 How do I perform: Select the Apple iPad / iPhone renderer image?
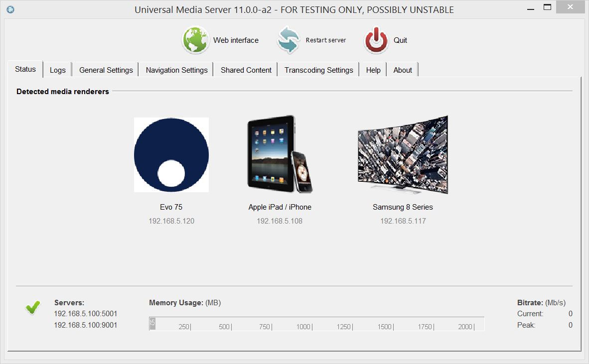[280, 154]
